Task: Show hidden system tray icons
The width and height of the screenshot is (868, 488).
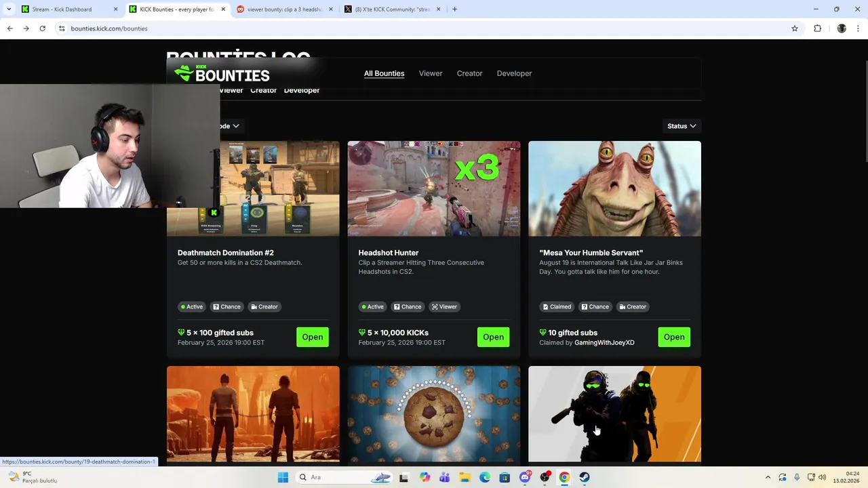Action: pyautogui.click(x=768, y=477)
